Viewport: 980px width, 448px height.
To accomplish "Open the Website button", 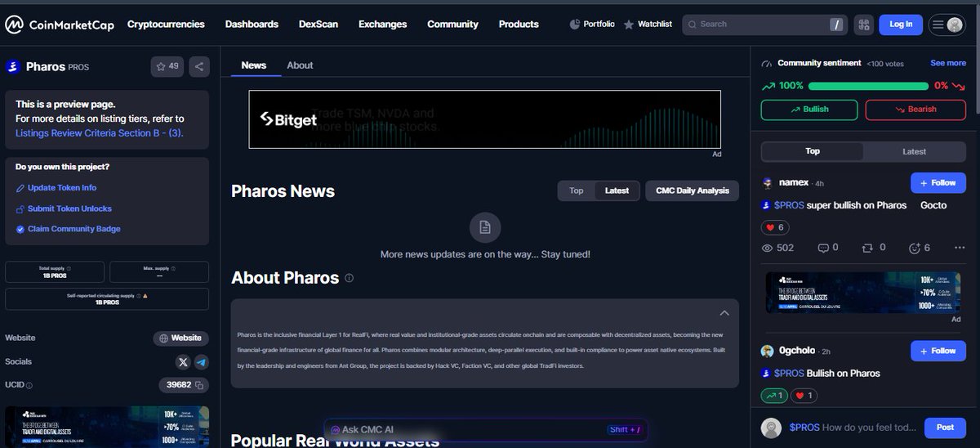I will pos(180,338).
